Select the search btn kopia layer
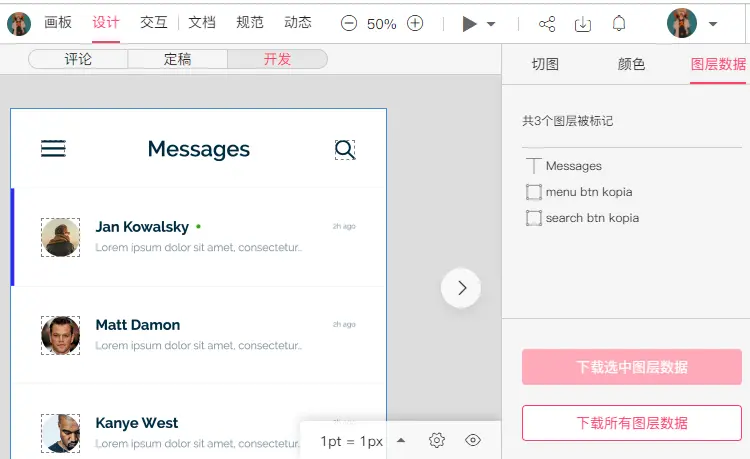 (x=592, y=218)
